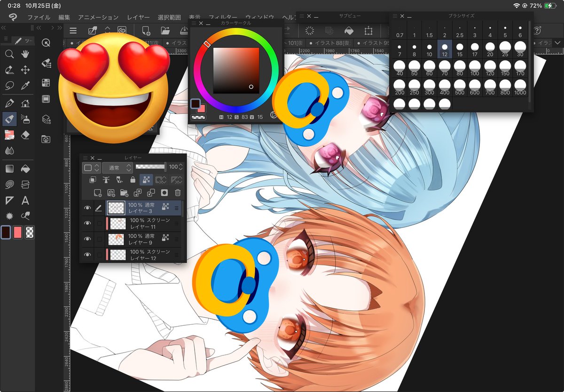The height and width of the screenshot is (392, 564).
Task: Toggle visibility of レイヤー 3
Action: coord(87,208)
